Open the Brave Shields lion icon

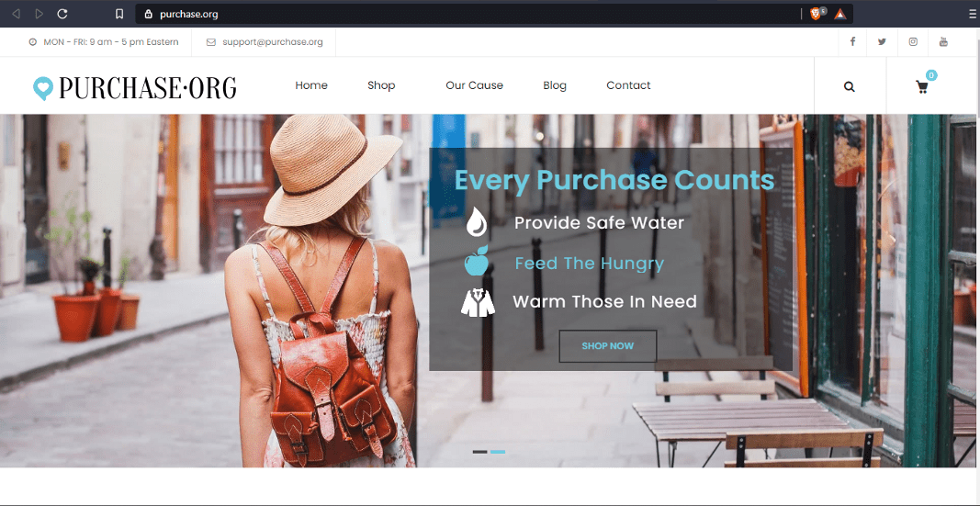816,14
